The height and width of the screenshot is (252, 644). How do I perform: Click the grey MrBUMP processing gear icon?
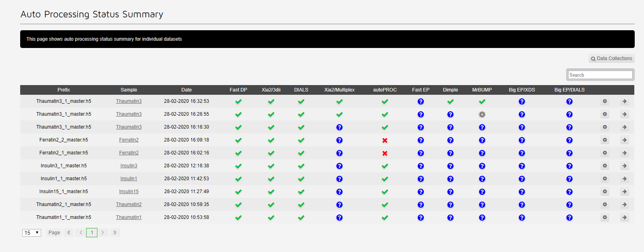click(482, 115)
